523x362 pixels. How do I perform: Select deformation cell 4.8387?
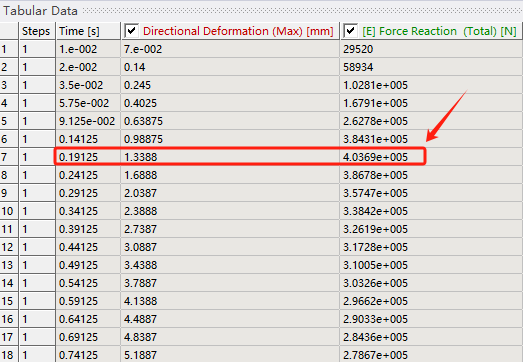[x=230, y=338]
